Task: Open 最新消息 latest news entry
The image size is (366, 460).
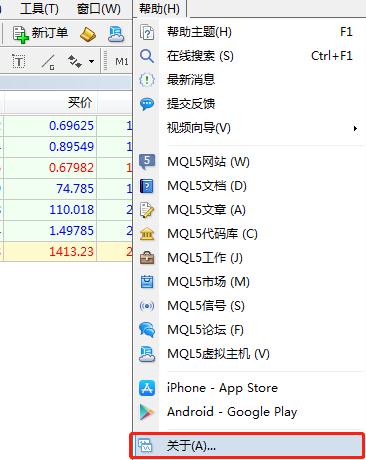Action: 248,80
